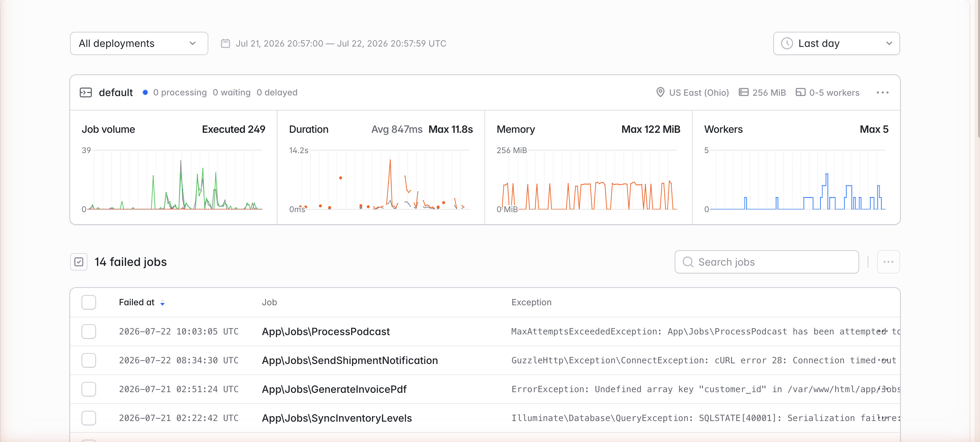Focus the Search jobs input field
980x442 pixels.
coord(766,262)
